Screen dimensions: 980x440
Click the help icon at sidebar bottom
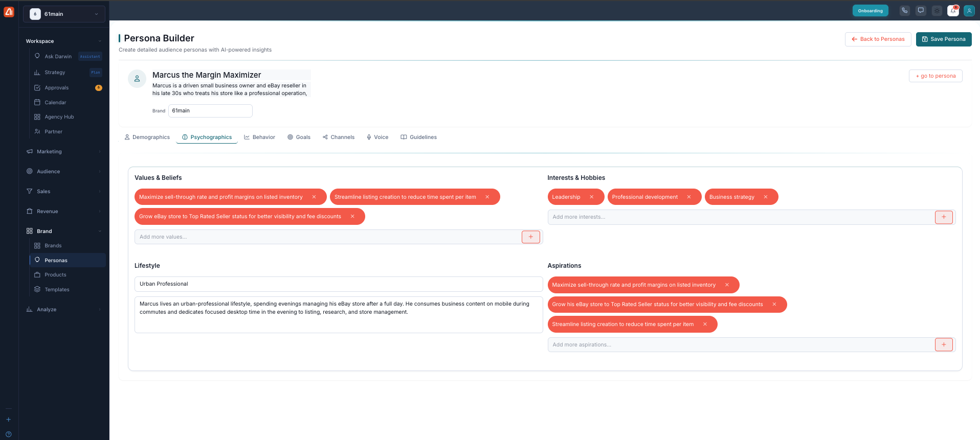(9, 434)
